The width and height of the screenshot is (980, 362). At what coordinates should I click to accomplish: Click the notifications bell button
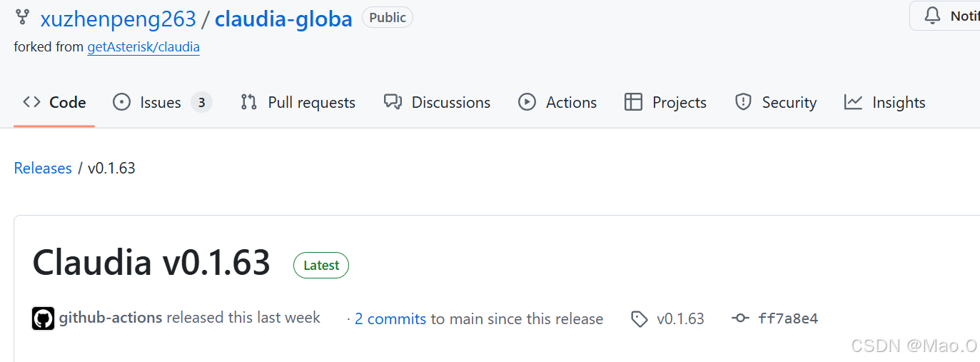[945, 16]
